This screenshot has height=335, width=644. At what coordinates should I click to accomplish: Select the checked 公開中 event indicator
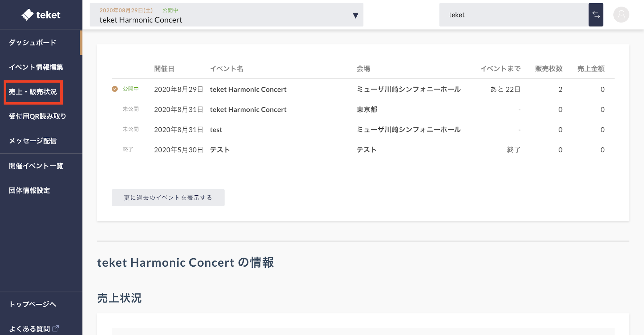coord(115,89)
